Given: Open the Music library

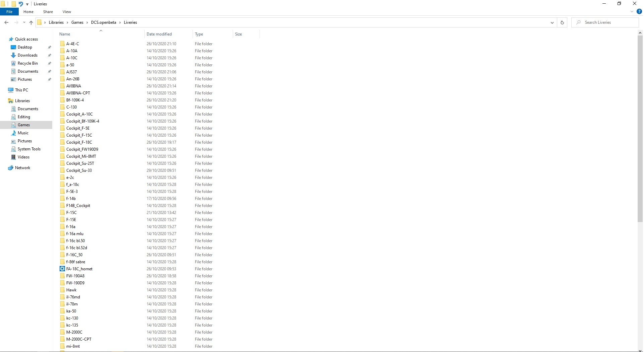Looking at the screenshot, I should tap(23, 133).
